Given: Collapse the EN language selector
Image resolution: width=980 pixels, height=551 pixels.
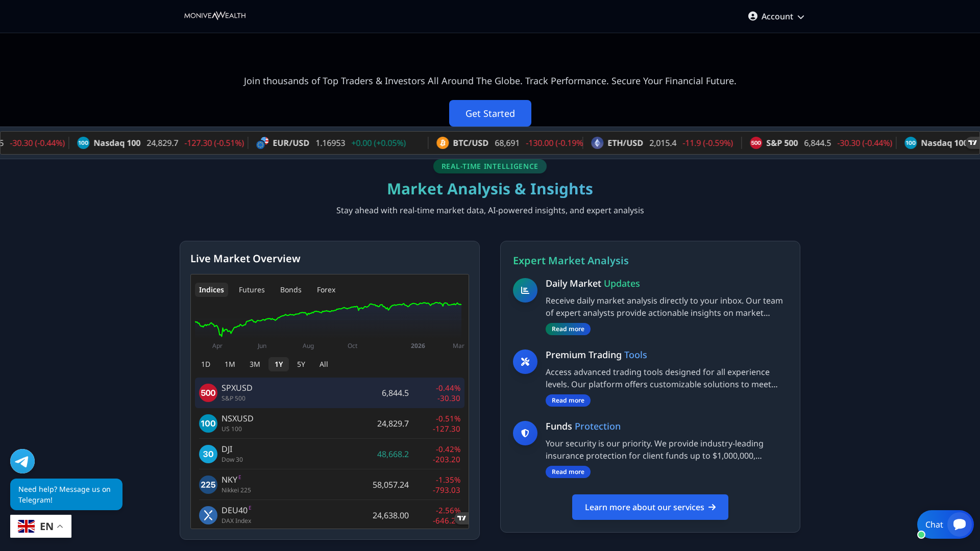Looking at the screenshot, I should 60,526.
